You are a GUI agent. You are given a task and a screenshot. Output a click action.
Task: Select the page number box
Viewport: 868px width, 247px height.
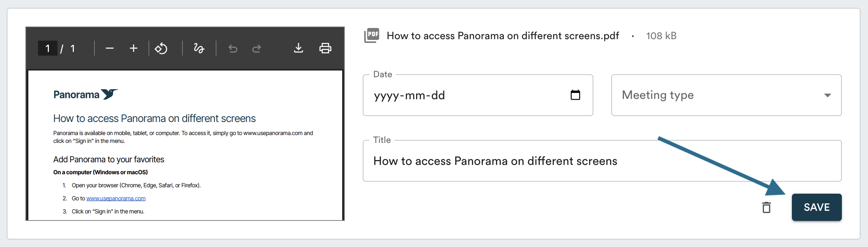48,49
